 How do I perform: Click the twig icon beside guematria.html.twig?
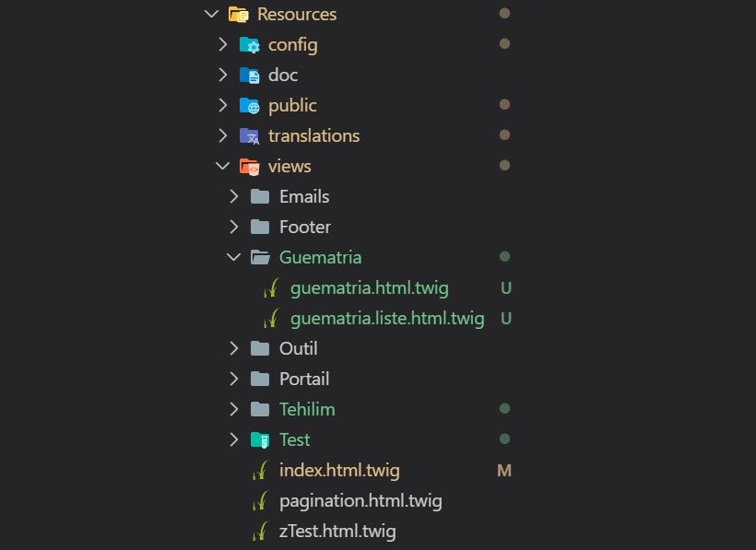pyautogui.click(x=271, y=288)
